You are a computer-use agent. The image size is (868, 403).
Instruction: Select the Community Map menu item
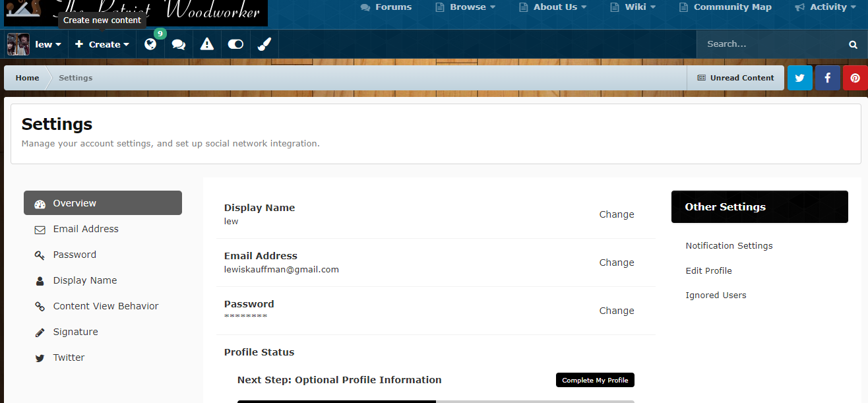click(x=732, y=7)
